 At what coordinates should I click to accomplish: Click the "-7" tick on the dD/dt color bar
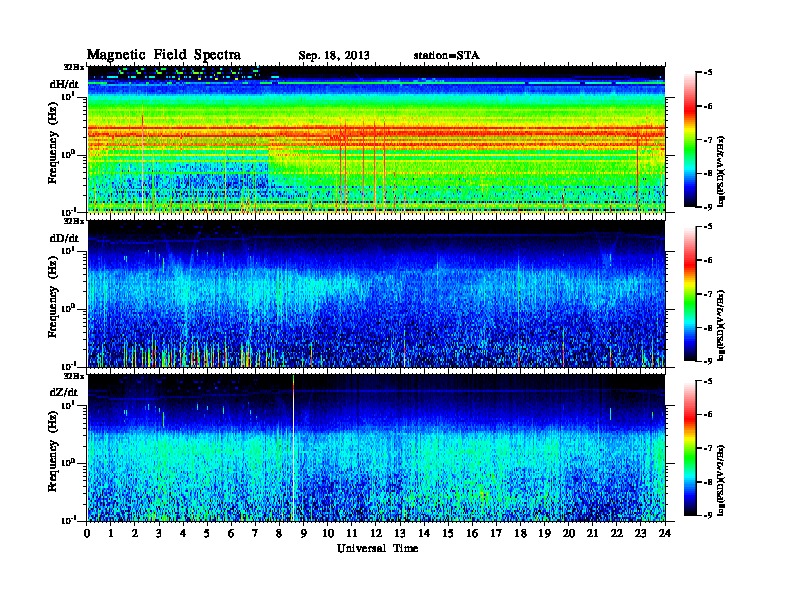coord(708,294)
